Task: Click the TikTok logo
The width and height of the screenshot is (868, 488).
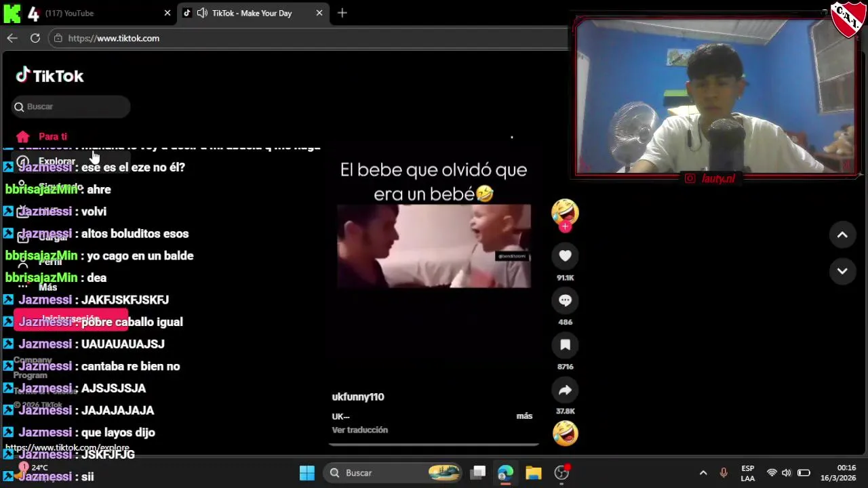Action: pos(50,75)
